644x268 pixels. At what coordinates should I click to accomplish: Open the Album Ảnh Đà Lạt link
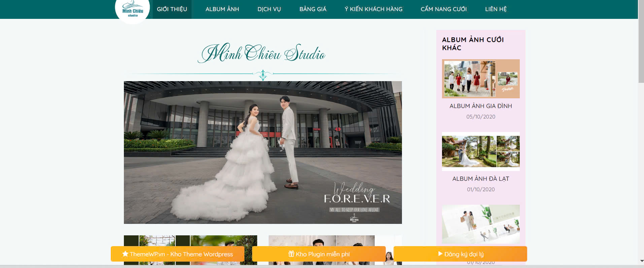(x=481, y=179)
